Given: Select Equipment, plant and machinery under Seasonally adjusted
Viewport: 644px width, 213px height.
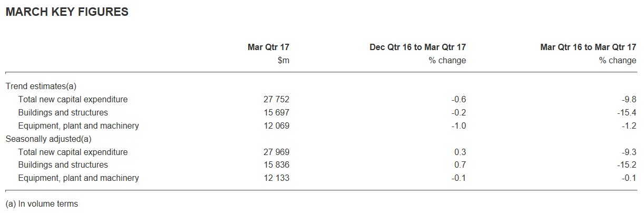Looking at the screenshot, I should click(79, 178).
